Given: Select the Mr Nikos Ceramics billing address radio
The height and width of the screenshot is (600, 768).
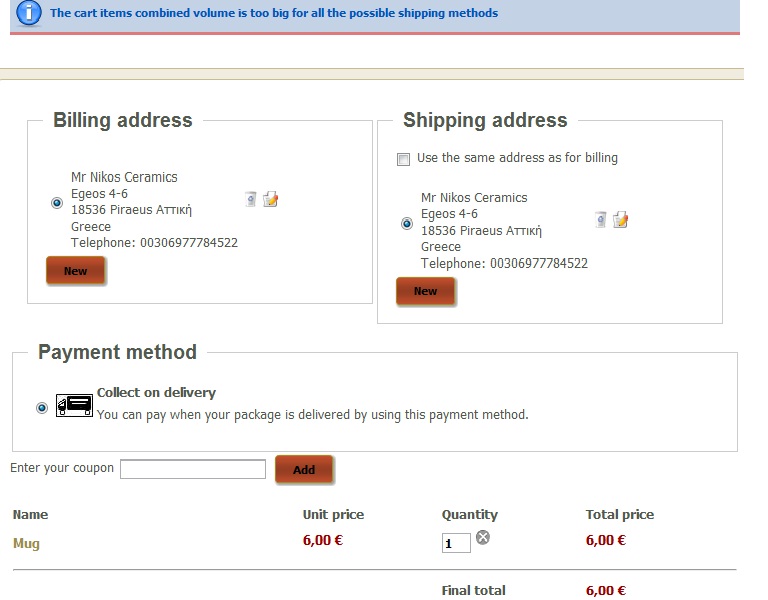Looking at the screenshot, I should click(57, 202).
